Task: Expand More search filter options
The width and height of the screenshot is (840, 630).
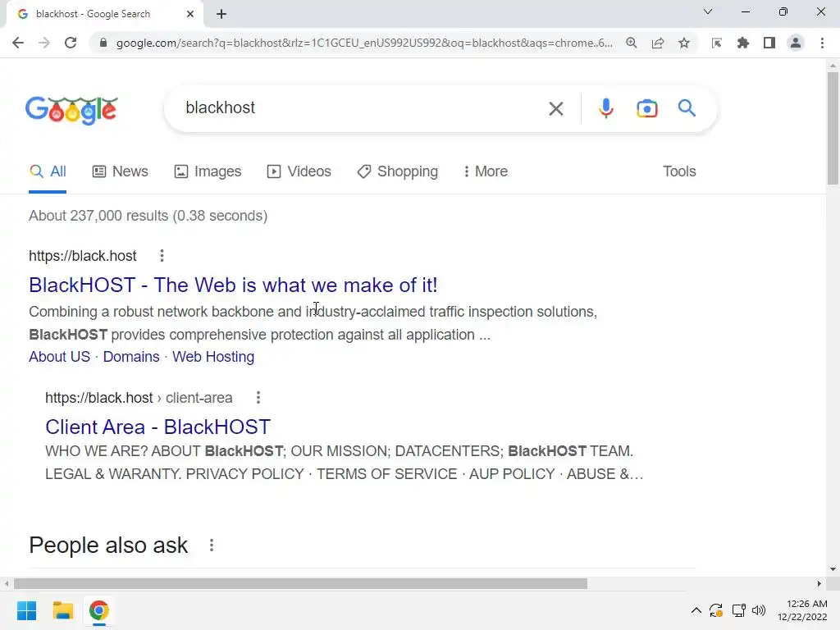Action: [486, 171]
